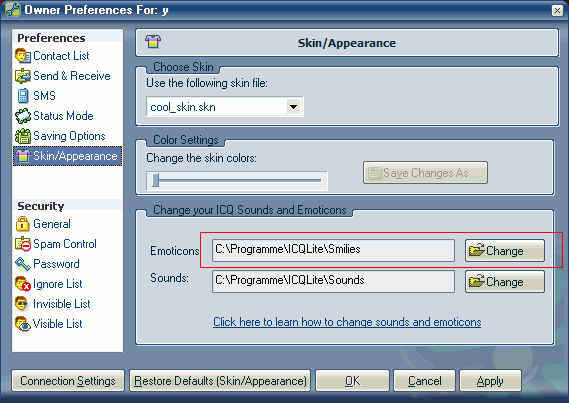Viewport: 569px width, 403px height.
Task: Click the 'Use the following skin file:' label
Action: point(207,83)
